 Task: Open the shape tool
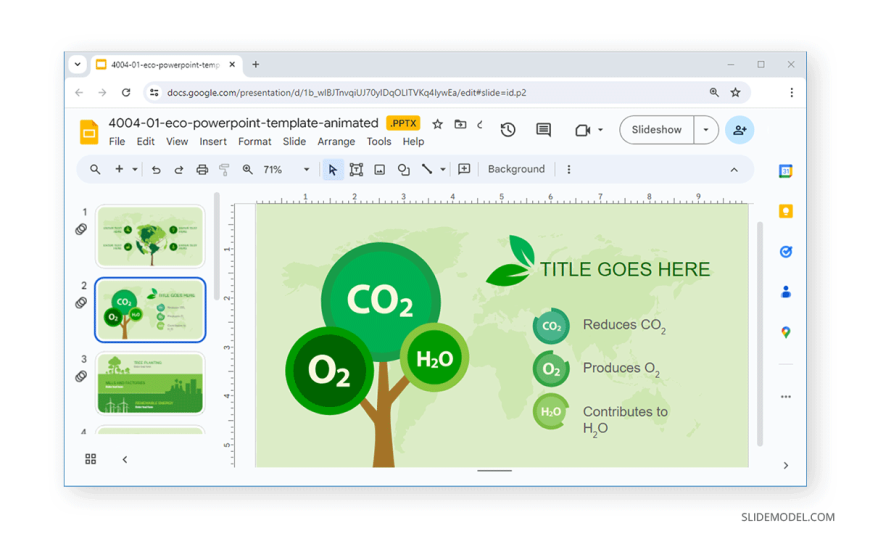403,170
